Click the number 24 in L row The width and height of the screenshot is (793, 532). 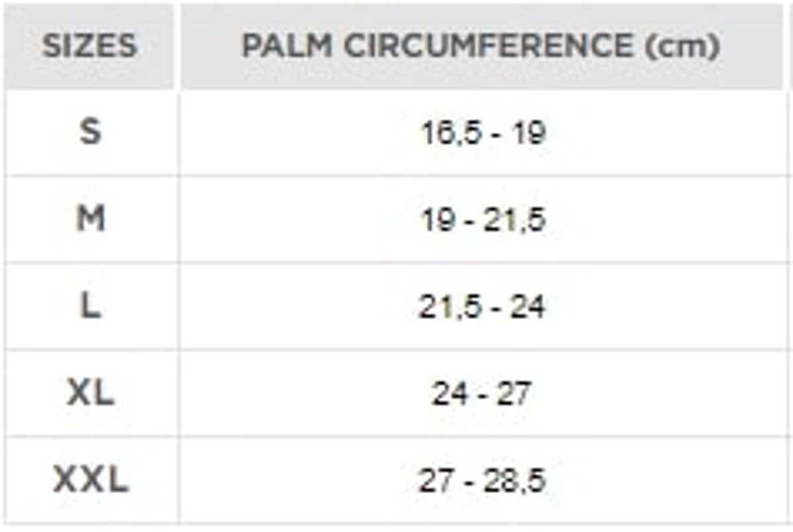pyautogui.click(x=527, y=307)
